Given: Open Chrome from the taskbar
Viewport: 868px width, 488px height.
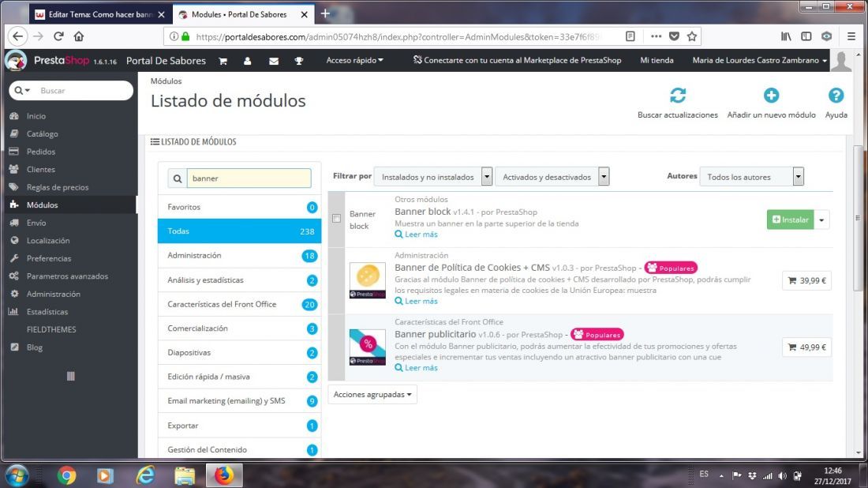Looking at the screenshot, I should pyautogui.click(x=66, y=475).
